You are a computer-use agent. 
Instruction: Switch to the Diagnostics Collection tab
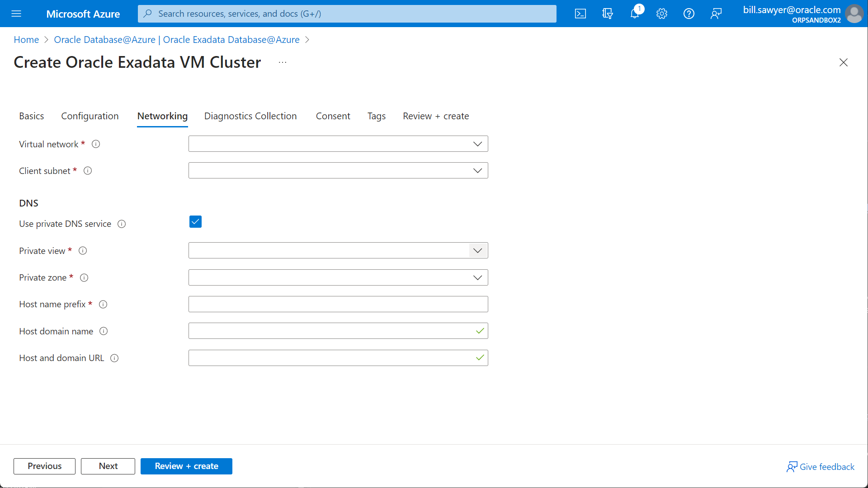pos(250,116)
